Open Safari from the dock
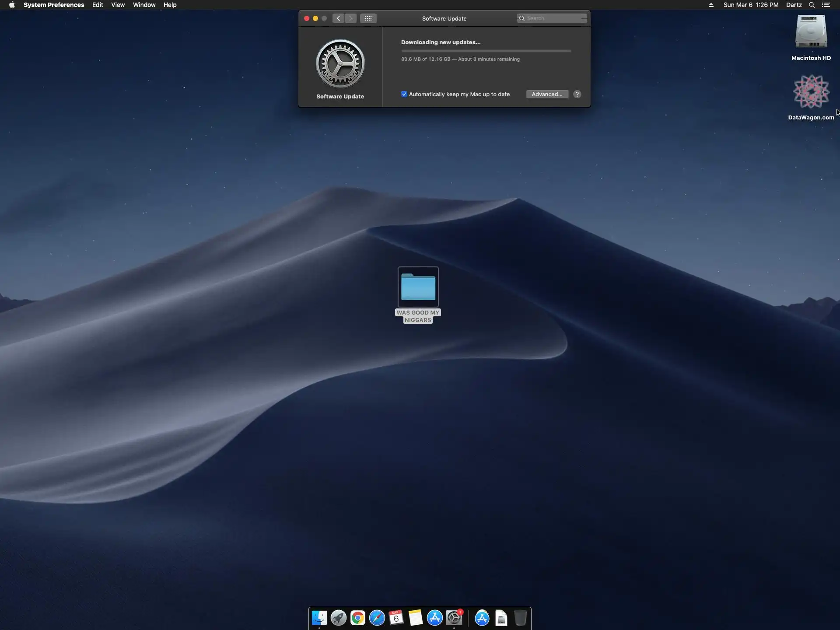840x630 pixels. [377, 618]
